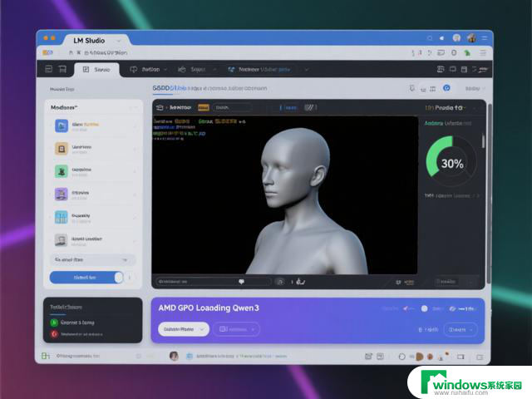Click the user avatar in status bar
Image resolution: width=532 pixels, height=399 pixels.
click(174, 356)
